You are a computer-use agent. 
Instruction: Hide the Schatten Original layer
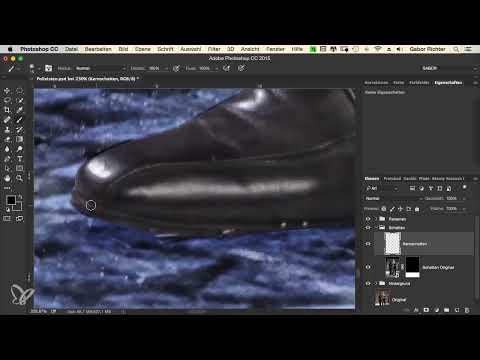(368, 267)
